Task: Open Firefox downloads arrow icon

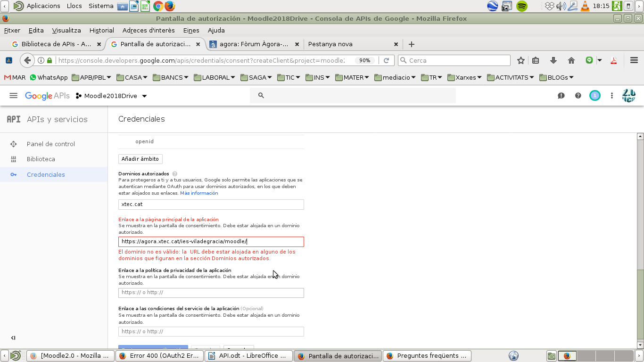Action: pyautogui.click(x=553, y=60)
